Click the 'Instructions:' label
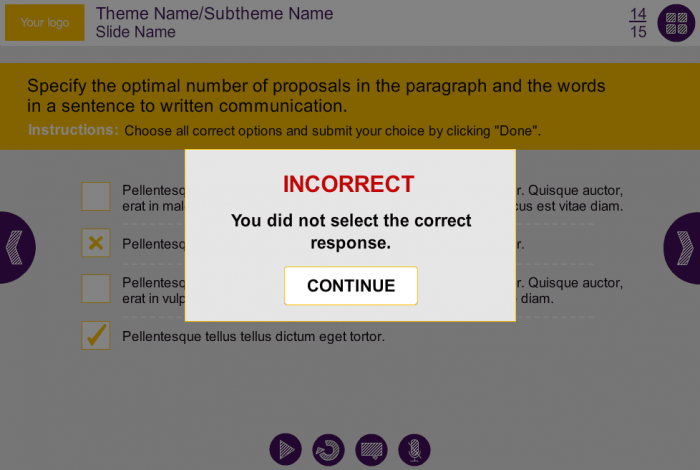This screenshot has height=470, width=700. click(x=73, y=130)
